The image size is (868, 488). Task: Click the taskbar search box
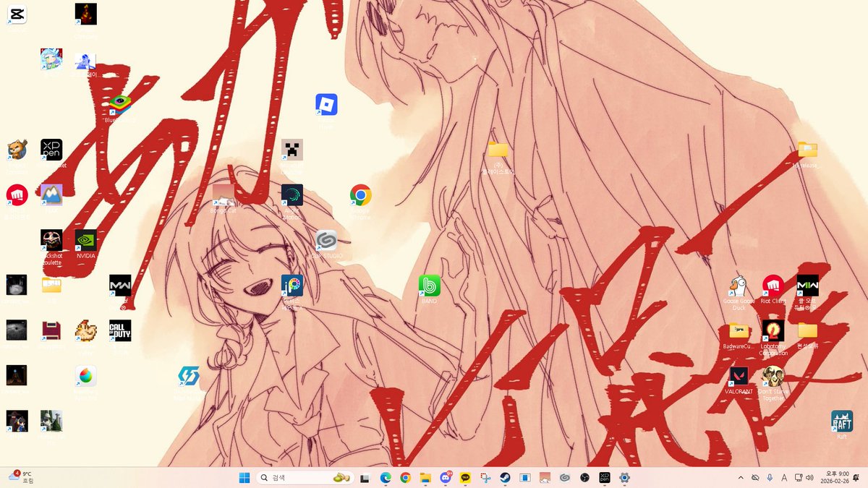305,477
